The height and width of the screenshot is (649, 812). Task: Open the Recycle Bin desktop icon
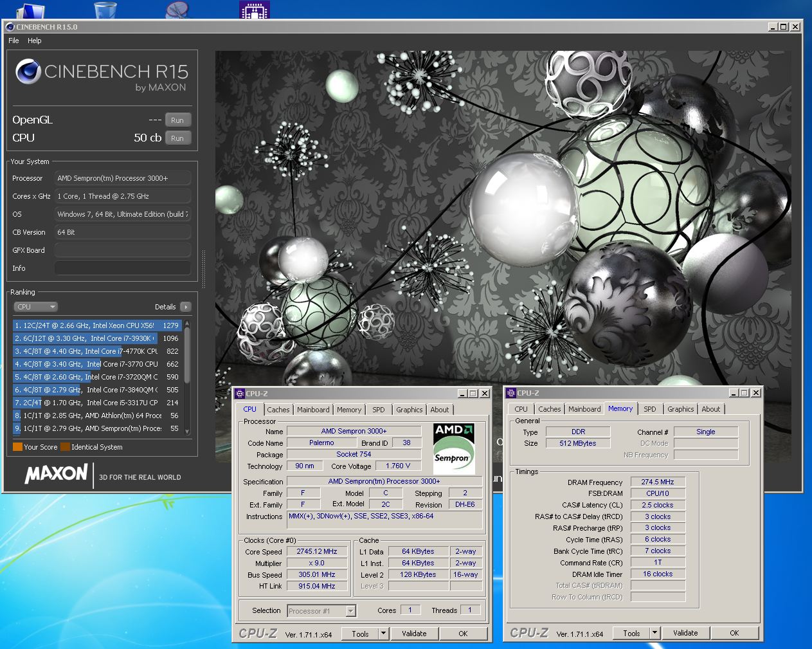pos(105,10)
